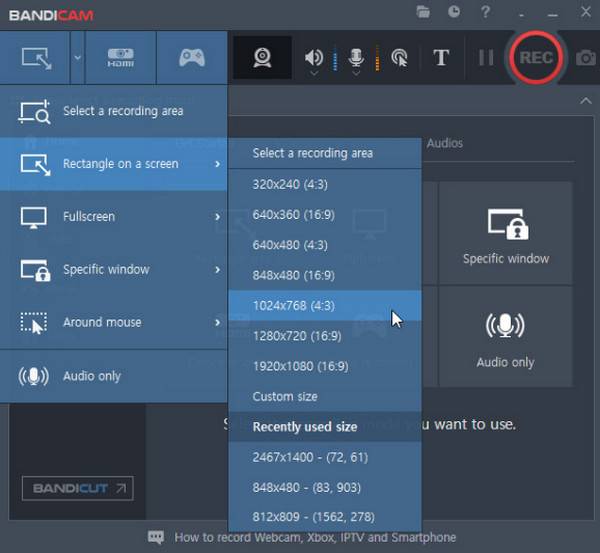Switch to game recording mode

pyautogui.click(x=192, y=58)
